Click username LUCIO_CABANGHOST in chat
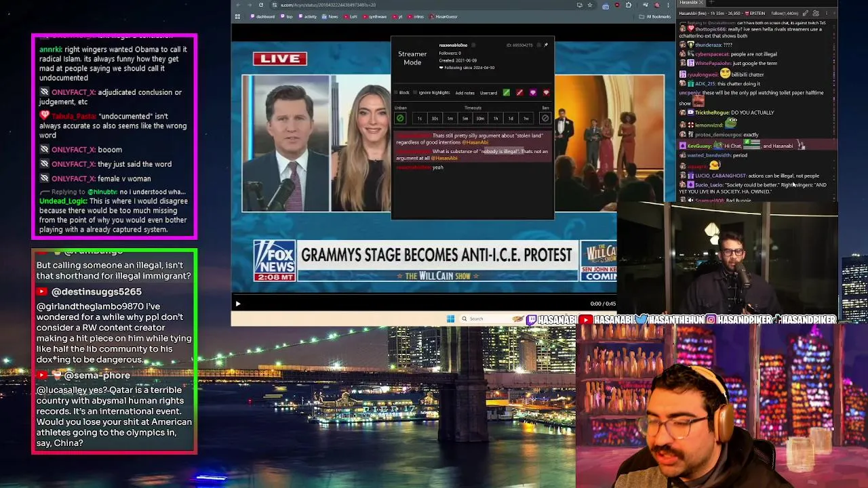This screenshot has height=488, width=868. [x=720, y=176]
